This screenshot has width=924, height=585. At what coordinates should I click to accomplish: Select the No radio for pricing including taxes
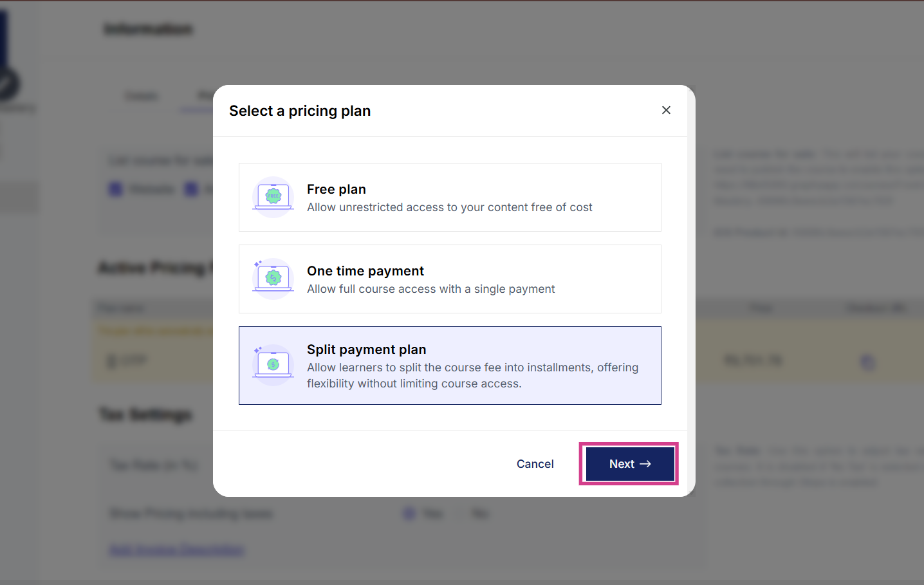460,514
